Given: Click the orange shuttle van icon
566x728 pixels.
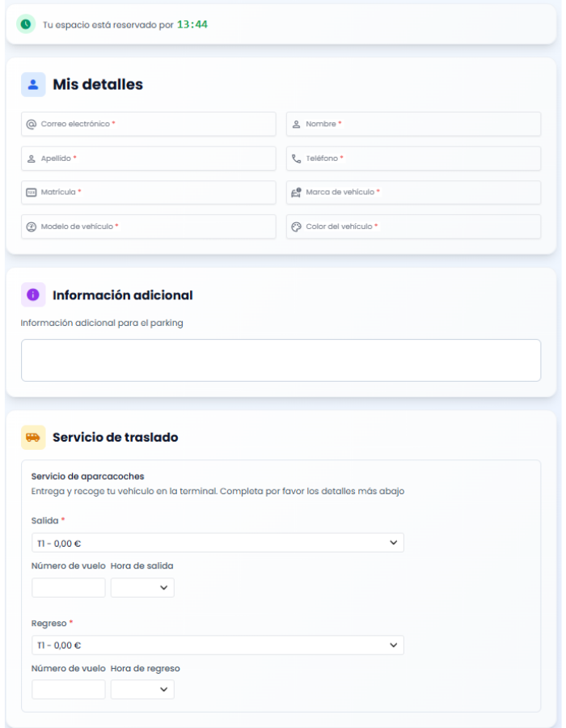Looking at the screenshot, I should (33, 437).
